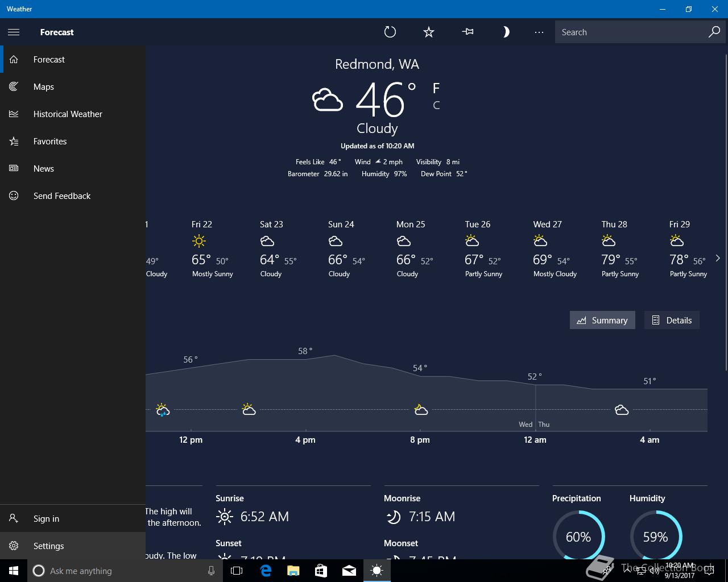Switch hourly view to Summary

click(602, 320)
